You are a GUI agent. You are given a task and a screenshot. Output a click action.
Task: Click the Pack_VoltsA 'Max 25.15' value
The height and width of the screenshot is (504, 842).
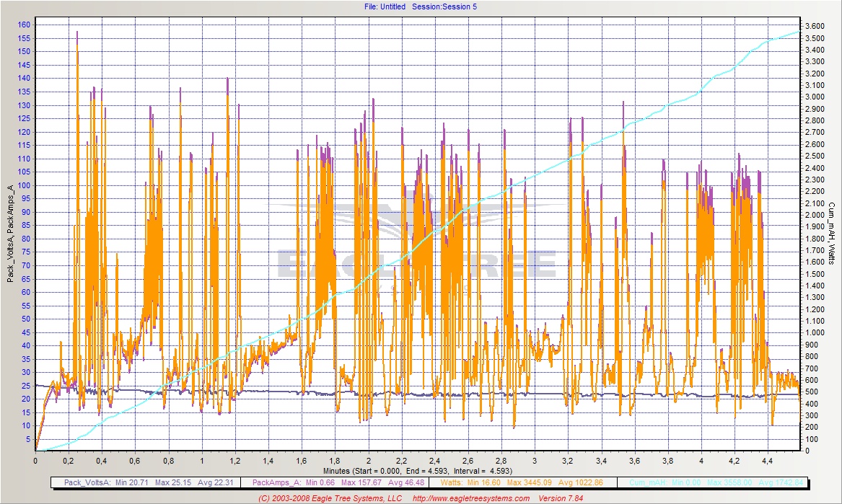tap(173, 482)
